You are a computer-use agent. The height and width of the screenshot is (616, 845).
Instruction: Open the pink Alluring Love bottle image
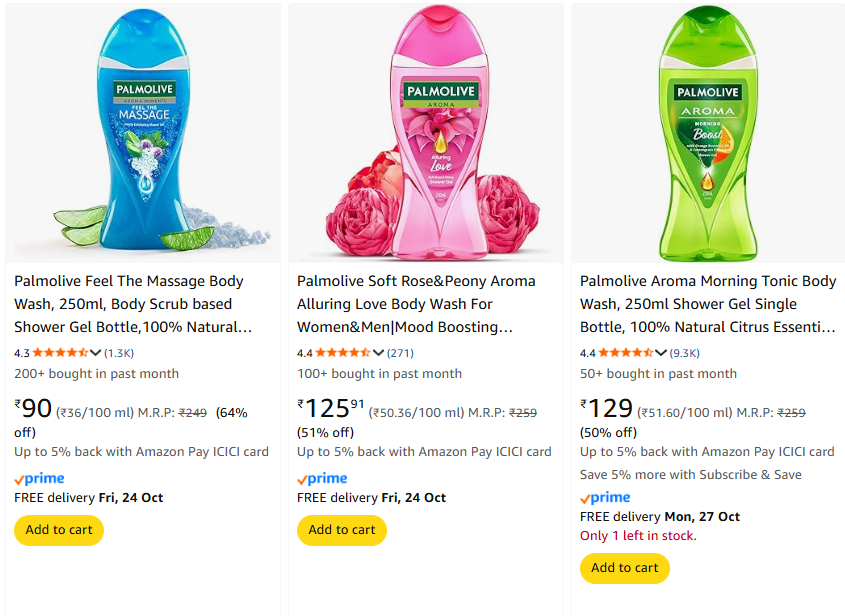click(426, 135)
